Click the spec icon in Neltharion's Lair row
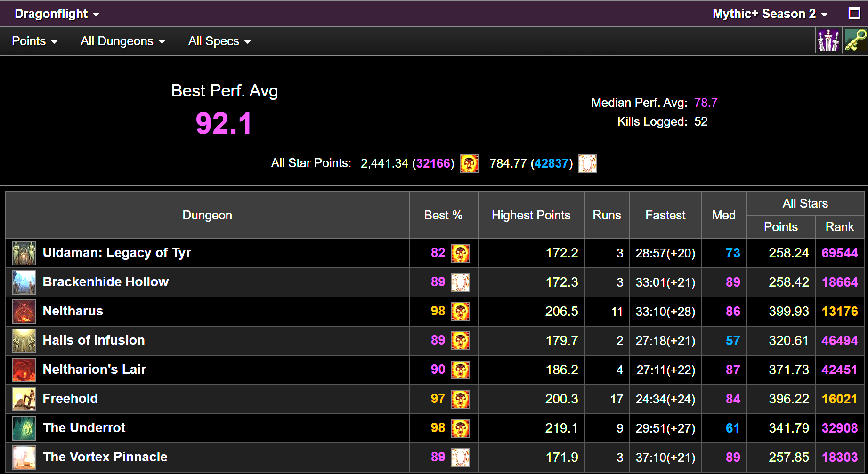 pos(461,370)
